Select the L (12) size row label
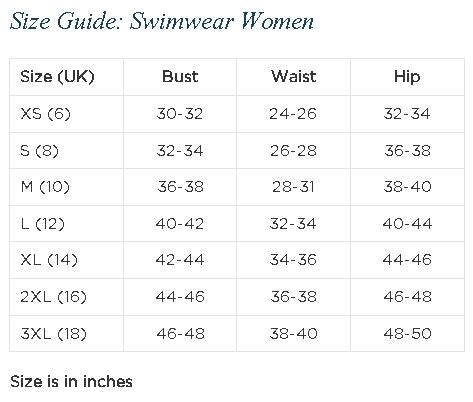The height and width of the screenshot is (402, 473). pos(42,224)
